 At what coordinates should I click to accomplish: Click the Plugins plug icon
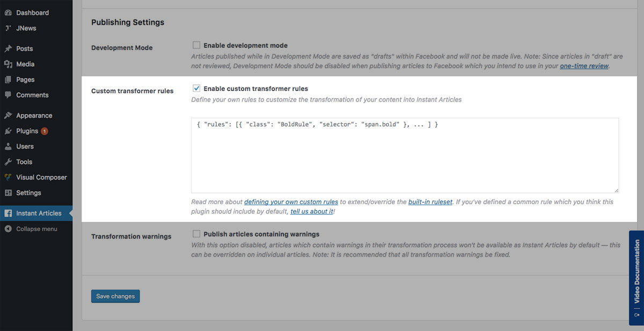coord(8,131)
